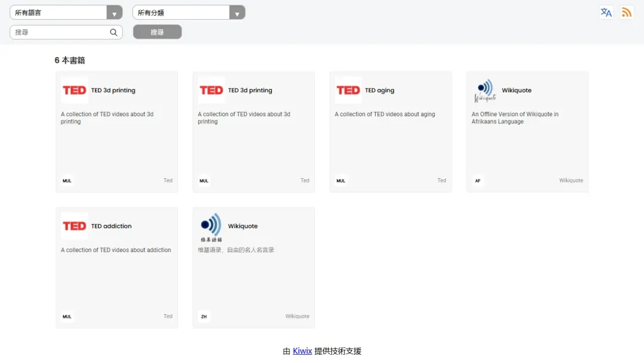Click the TED logo on TED addiction card

point(75,227)
